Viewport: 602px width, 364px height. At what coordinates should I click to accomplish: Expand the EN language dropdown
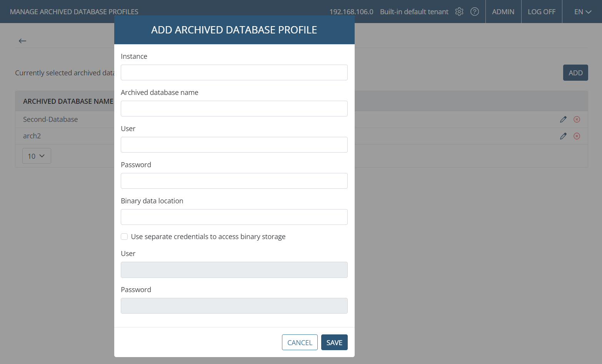[x=582, y=12]
